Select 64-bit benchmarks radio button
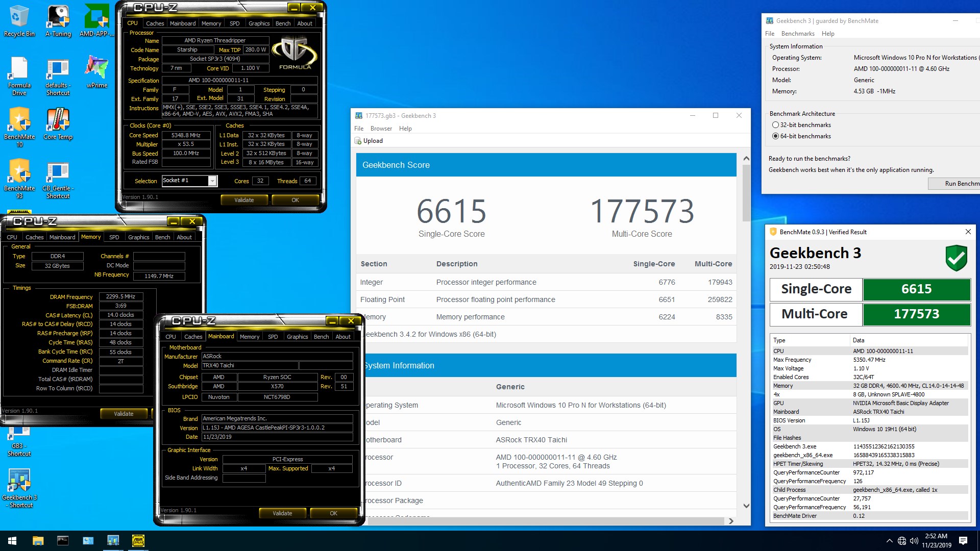 tap(775, 136)
